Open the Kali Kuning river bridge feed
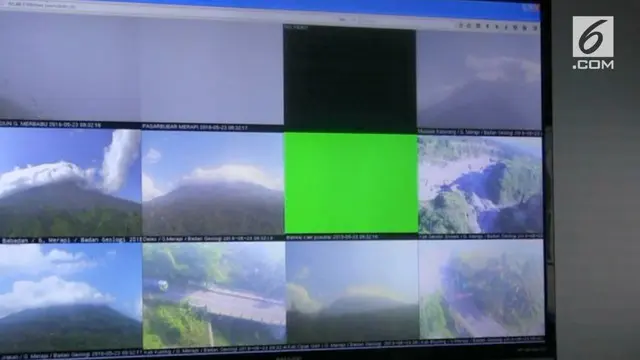This screenshot has width=640, height=360. click(x=213, y=294)
